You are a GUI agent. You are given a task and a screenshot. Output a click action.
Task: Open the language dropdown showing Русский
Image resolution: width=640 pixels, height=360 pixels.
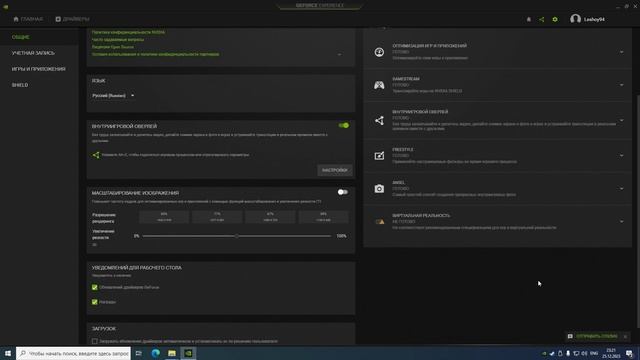coord(113,96)
